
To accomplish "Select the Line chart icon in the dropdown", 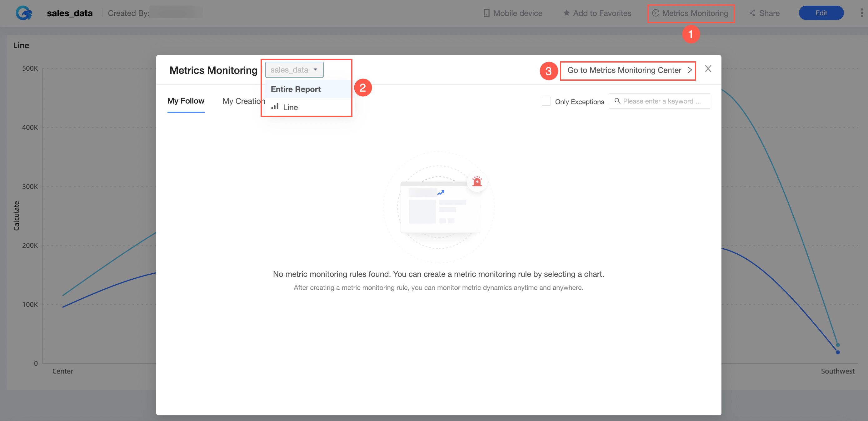I will point(275,107).
